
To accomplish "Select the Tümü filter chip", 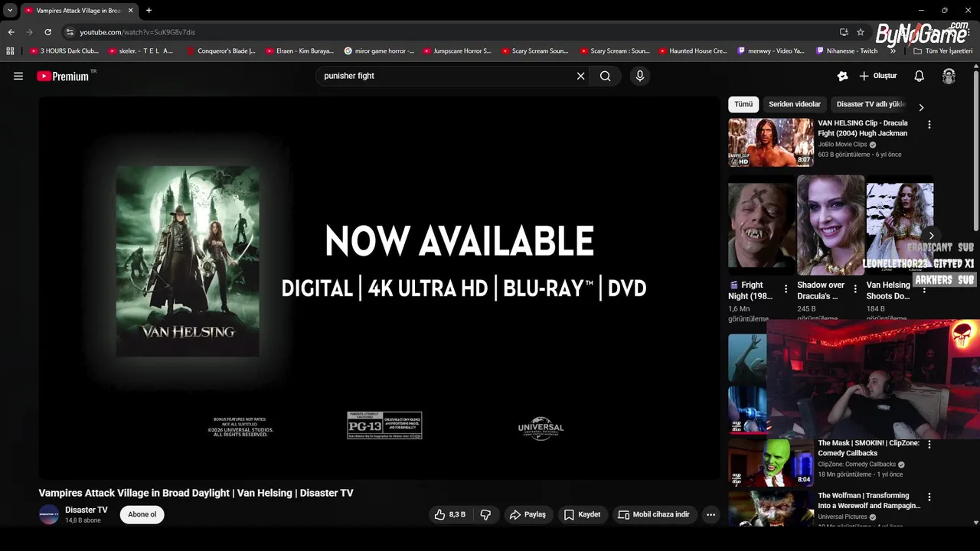I will [x=743, y=104].
